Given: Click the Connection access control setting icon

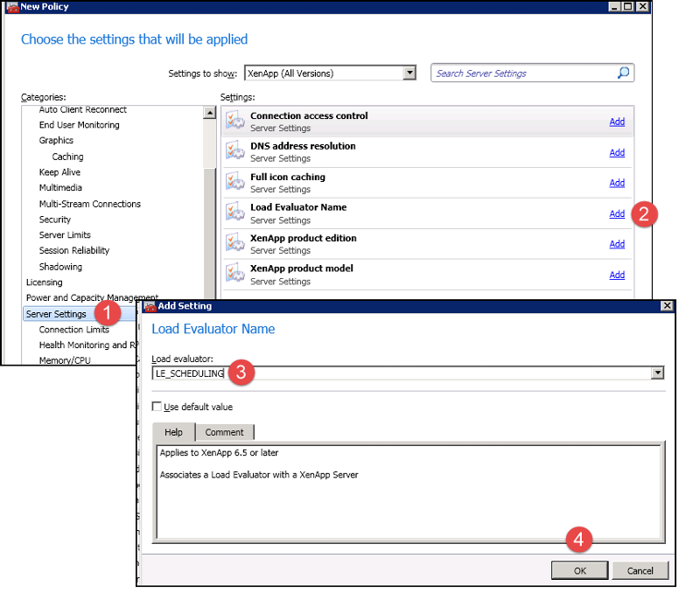Looking at the screenshot, I should 234,121.
